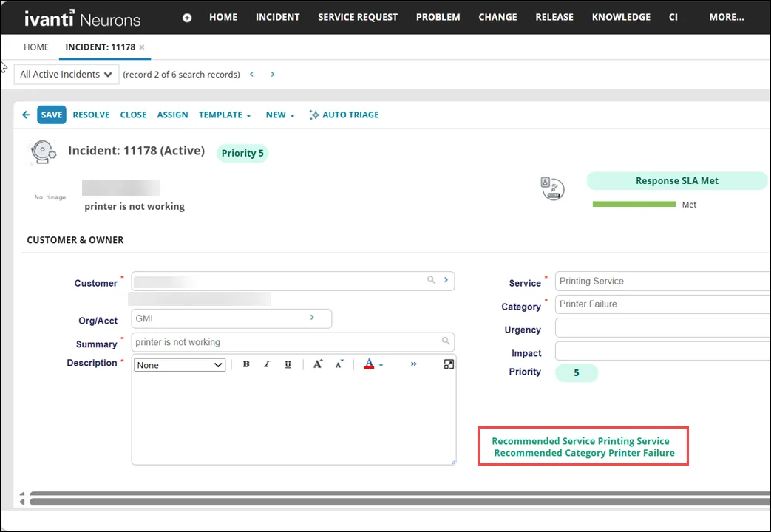Increase font size in Description editor
The width and height of the screenshot is (771, 532).
(318, 364)
